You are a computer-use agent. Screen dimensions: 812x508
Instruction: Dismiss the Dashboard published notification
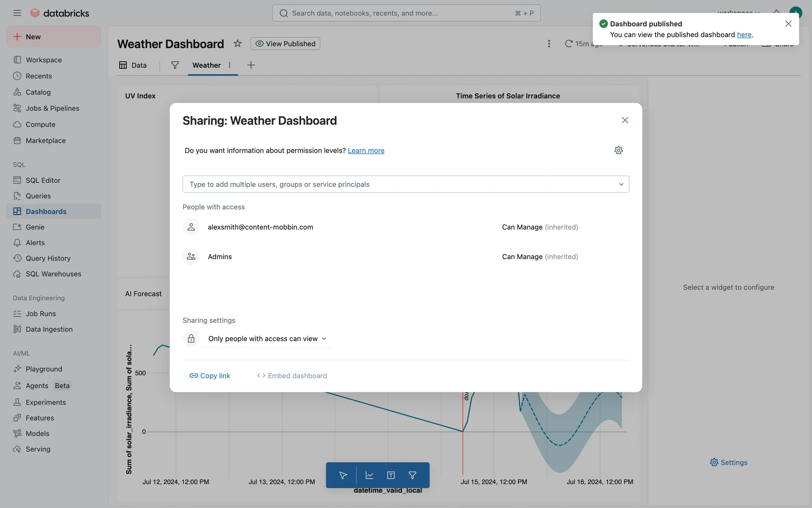788,24
